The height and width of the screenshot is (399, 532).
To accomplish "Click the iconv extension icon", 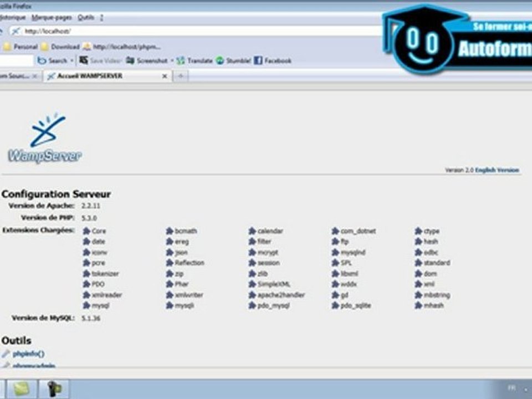I will coord(86,253).
